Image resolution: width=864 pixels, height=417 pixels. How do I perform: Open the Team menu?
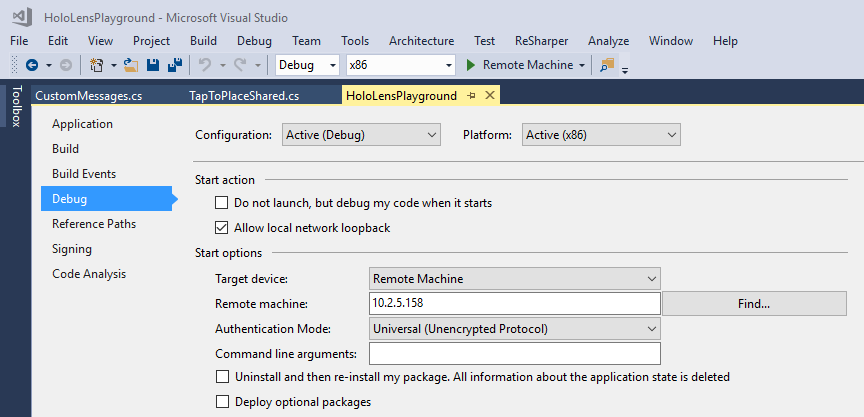pyautogui.click(x=306, y=41)
